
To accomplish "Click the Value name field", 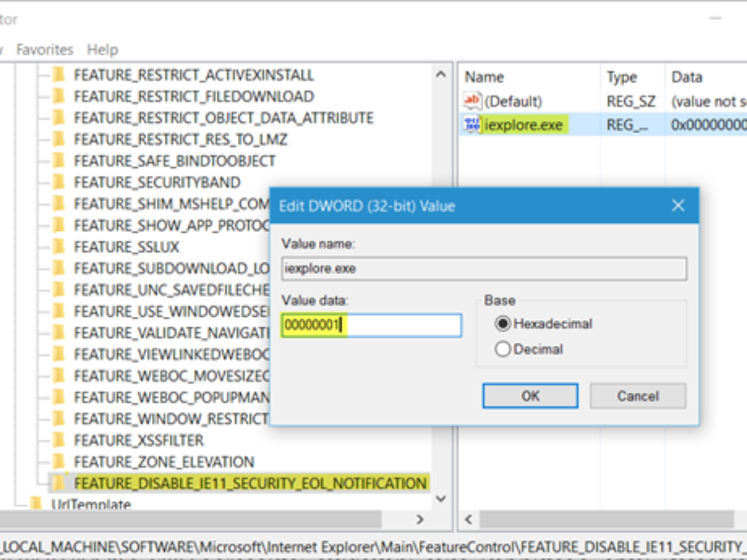I will click(x=484, y=269).
